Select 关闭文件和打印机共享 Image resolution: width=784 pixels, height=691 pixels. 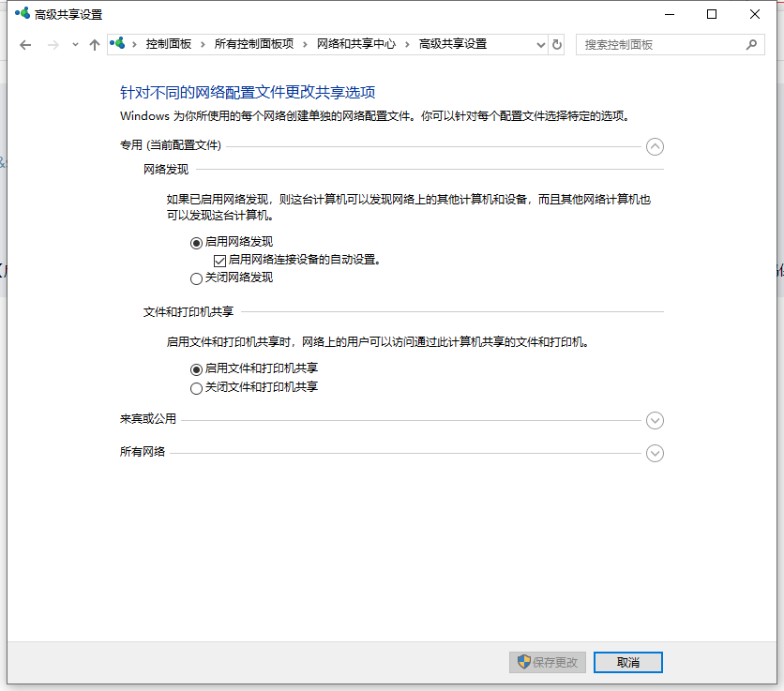[x=196, y=387]
